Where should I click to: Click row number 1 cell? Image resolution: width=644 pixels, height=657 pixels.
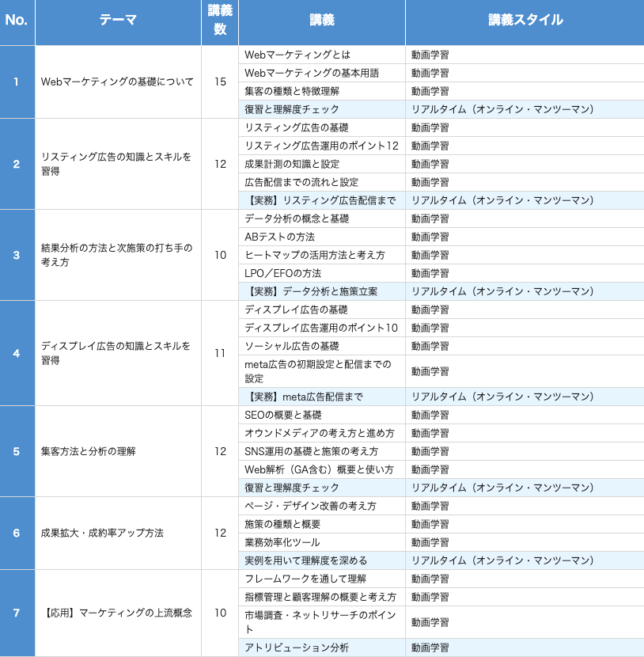tap(17, 82)
